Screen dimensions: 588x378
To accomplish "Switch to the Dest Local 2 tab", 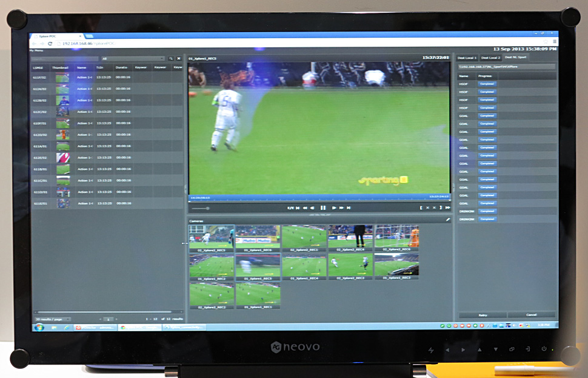I will (490, 57).
